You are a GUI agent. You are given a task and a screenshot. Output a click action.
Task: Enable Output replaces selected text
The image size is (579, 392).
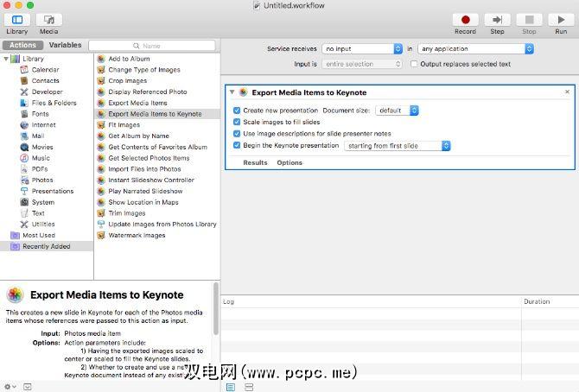(414, 64)
